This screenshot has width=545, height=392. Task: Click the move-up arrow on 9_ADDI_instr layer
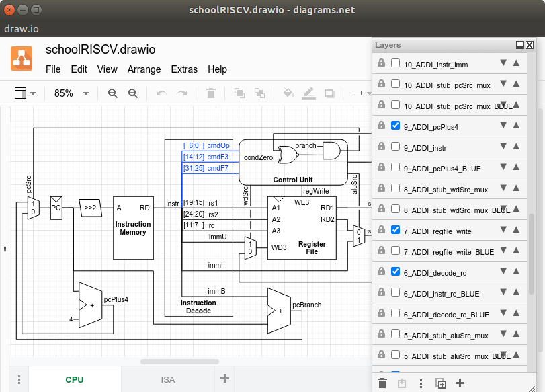[x=516, y=147]
